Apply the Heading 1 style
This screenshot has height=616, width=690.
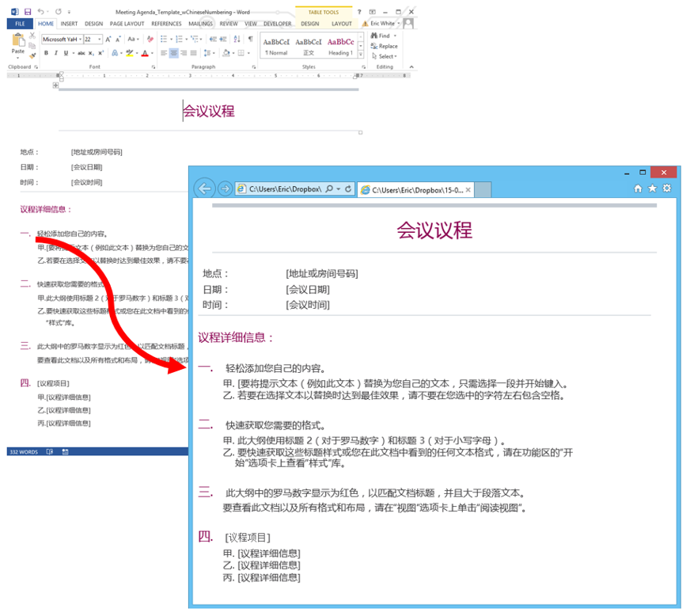click(340, 47)
